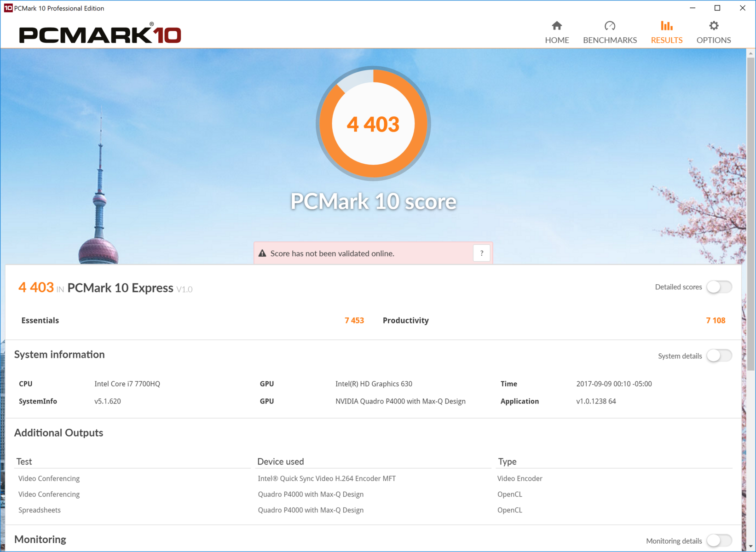Viewport: 756px width, 552px height.
Task: Switch to the RESULTS tab
Action: 666,32
